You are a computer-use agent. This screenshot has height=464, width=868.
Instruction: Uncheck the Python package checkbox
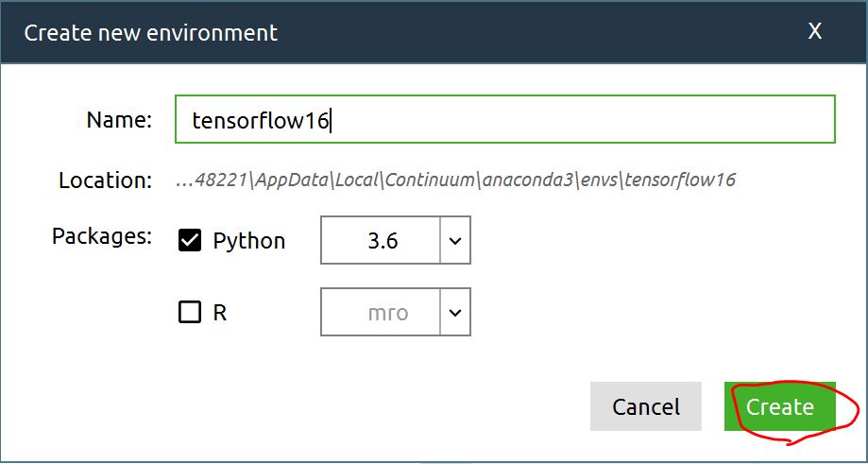click(x=190, y=241)
